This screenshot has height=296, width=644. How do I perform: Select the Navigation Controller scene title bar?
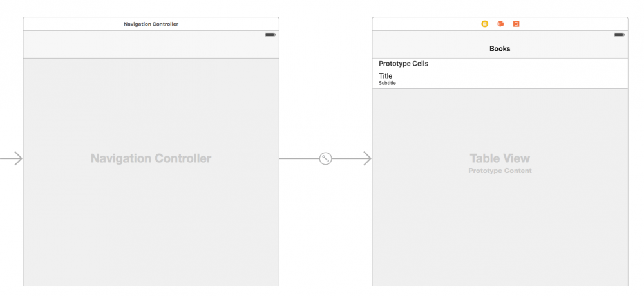151,24
